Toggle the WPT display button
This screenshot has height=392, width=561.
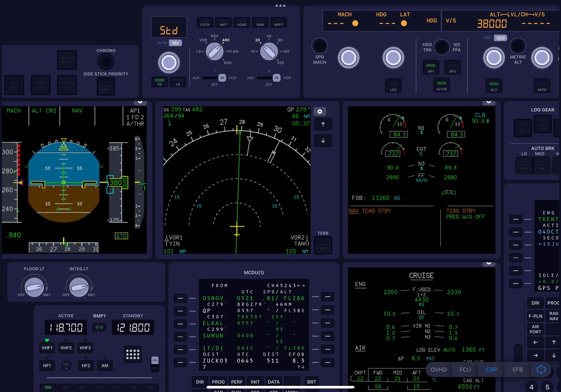(x=223, y=23)
